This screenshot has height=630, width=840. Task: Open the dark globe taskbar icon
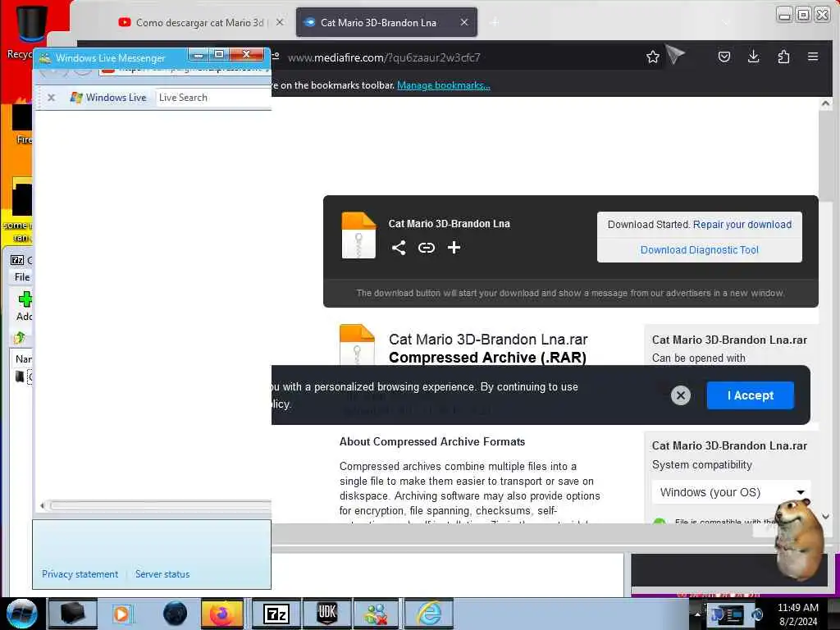click(175, 614)
